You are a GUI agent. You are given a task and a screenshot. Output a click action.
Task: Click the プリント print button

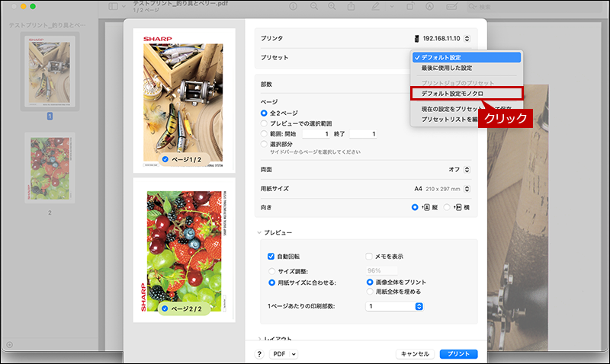(458, 354)
